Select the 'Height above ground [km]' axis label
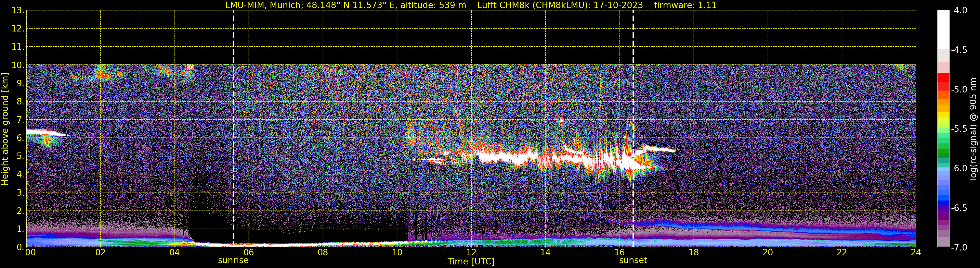The height and width of the screenshot is (268, 980). pos(5,129)
